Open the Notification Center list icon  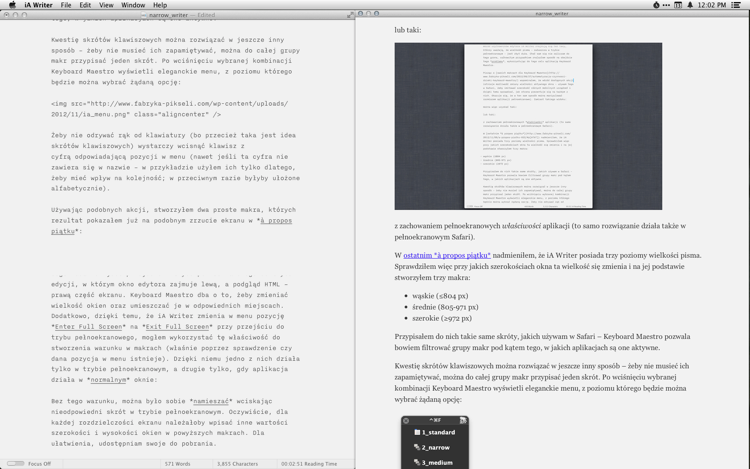click(737, 5)
